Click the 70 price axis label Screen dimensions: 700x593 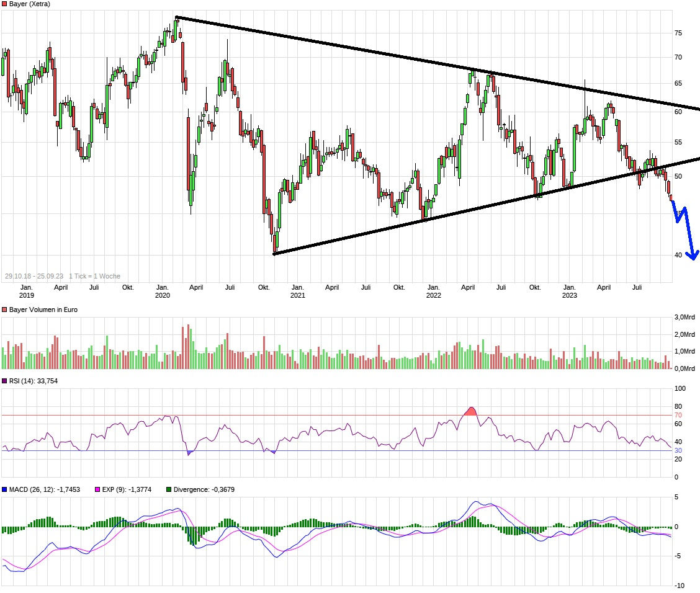pyautogui.click(x=678, y=57)
